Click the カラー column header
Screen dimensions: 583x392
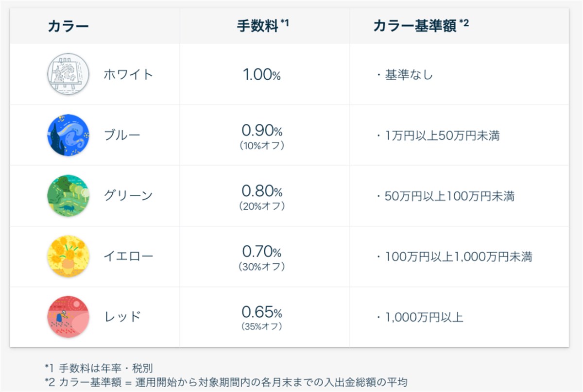pos(68,26)
